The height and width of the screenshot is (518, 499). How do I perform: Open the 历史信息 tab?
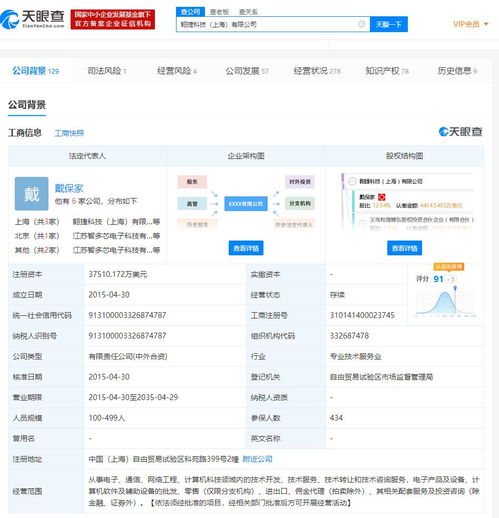(x=457, y=71)
